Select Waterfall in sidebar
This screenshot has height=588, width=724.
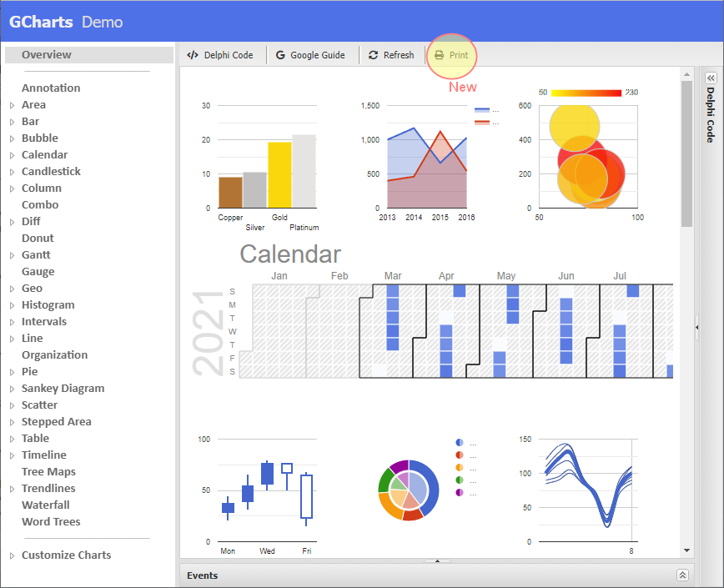click(46, 505)
